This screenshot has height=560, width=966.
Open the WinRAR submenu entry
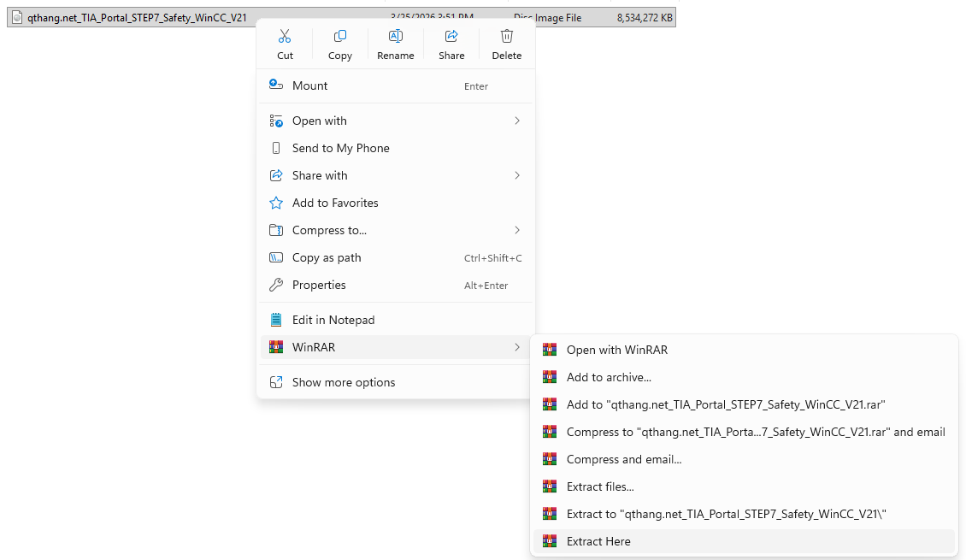point(314,347)
